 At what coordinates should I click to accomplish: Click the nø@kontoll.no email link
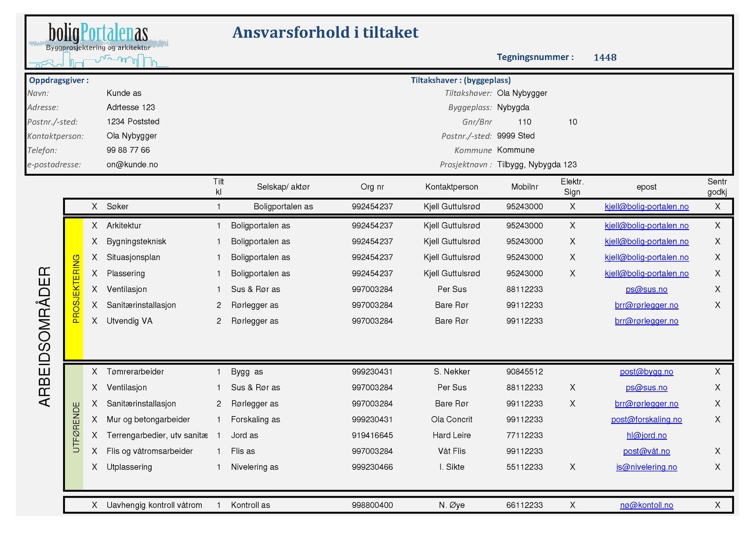pos(646,505)
